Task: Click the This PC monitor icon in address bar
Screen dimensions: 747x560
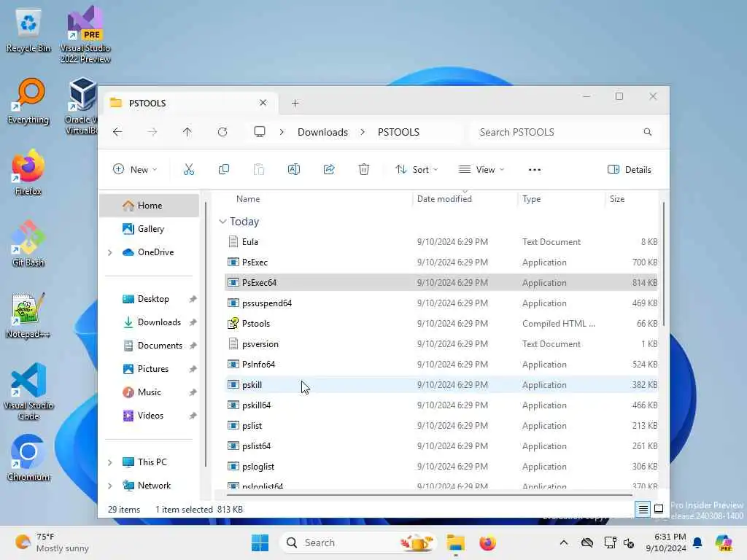Action: pyautogui.click(x=260, y=132)
